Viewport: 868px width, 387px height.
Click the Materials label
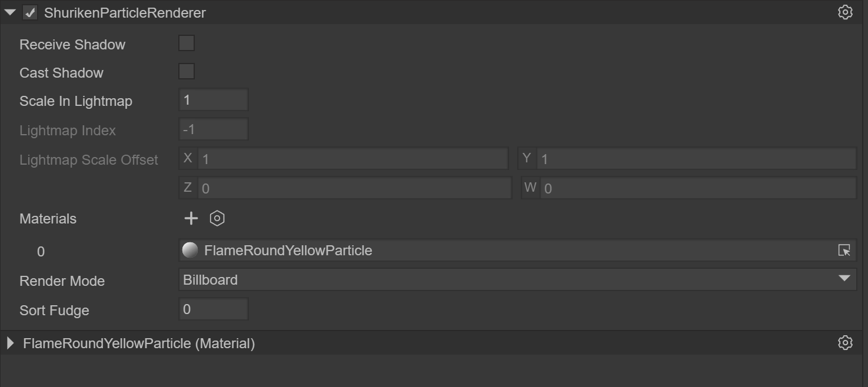tap(48, 219)
